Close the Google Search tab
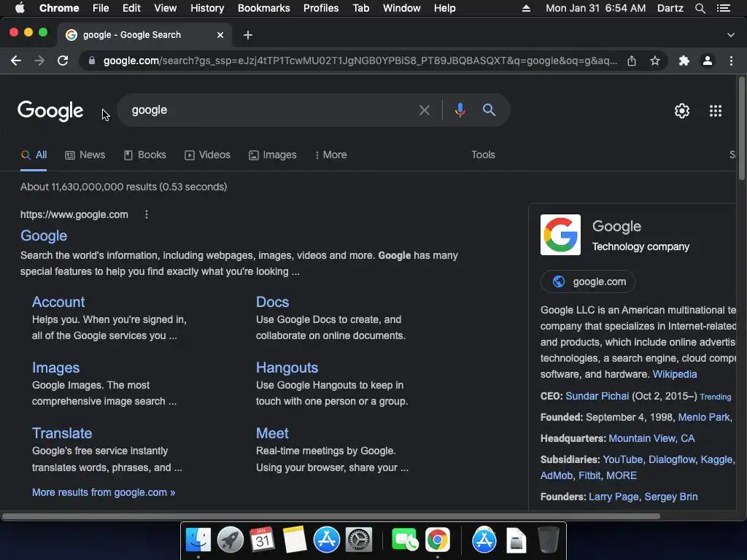 pyautogui.click(x=220, y=35)
